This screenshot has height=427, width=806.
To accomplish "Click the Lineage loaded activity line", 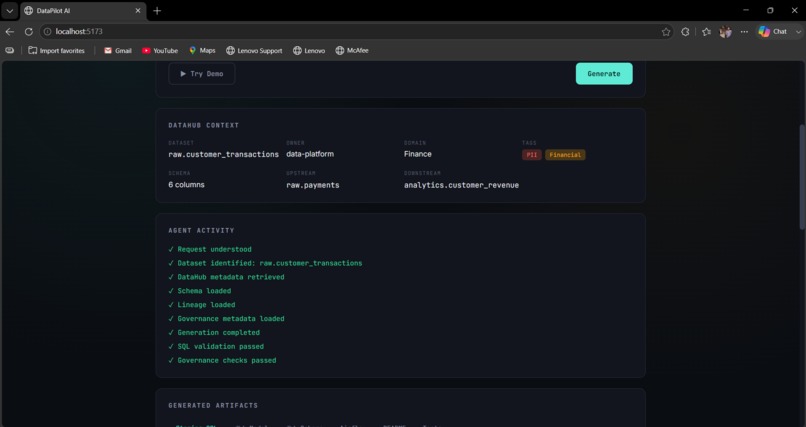I will tap(202, 305).
